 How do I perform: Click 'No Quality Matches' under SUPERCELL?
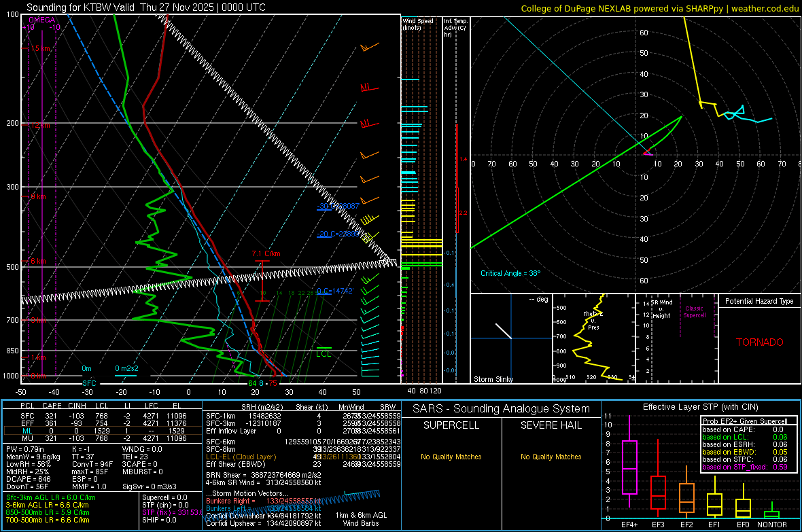pyautogui.click(x=451, y=457)
